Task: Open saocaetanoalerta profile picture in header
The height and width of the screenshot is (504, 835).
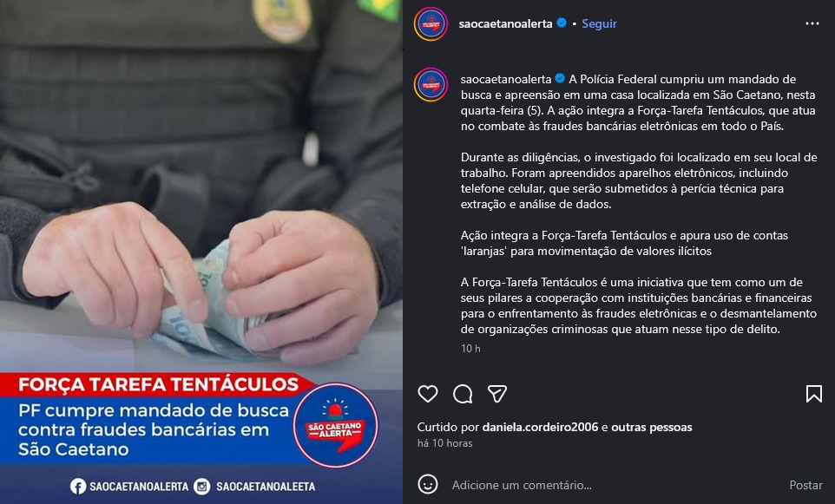Action: tap(431, 24)
